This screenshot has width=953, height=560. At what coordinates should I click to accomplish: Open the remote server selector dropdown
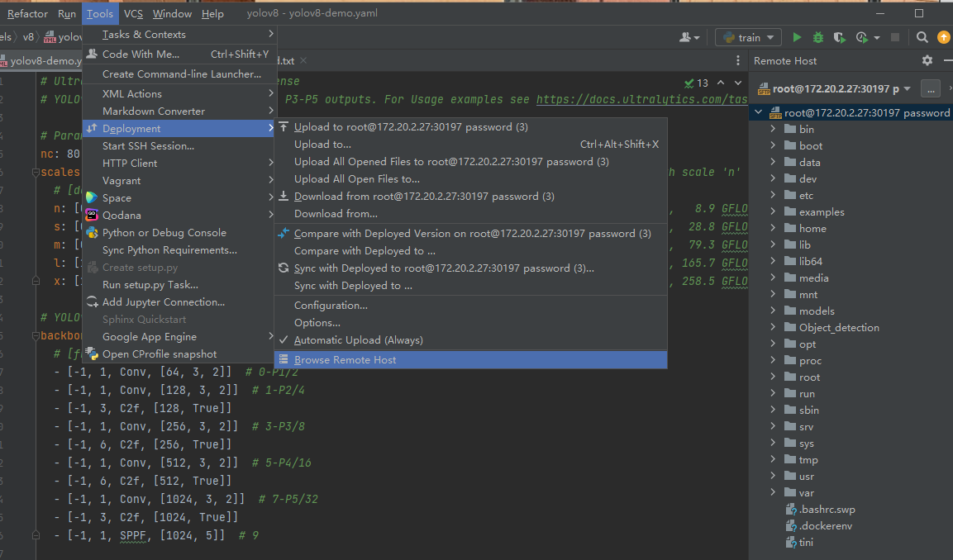tap(834, 88)
